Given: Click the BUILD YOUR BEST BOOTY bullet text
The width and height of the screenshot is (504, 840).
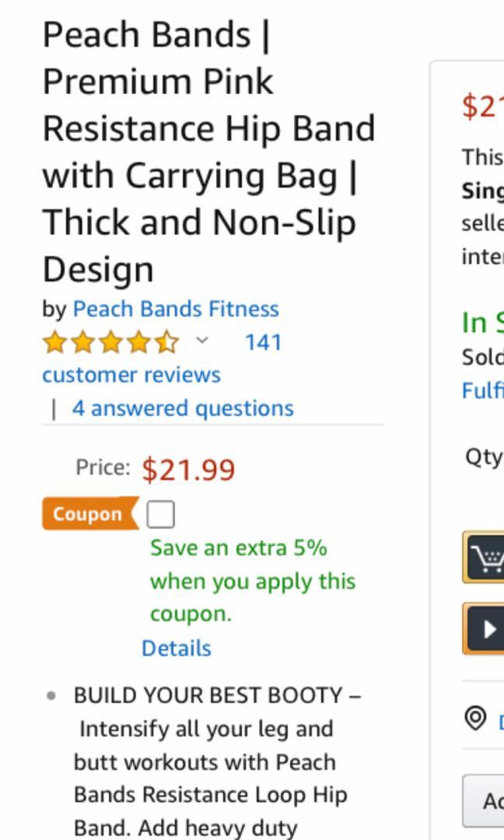Looking at the screenshot, I should [217, 695].
